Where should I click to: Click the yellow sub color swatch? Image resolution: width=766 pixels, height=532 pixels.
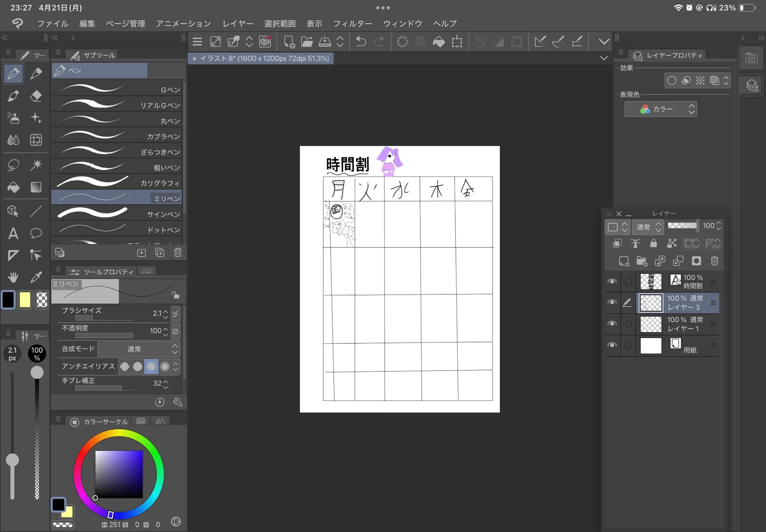(x=25, y=300)
